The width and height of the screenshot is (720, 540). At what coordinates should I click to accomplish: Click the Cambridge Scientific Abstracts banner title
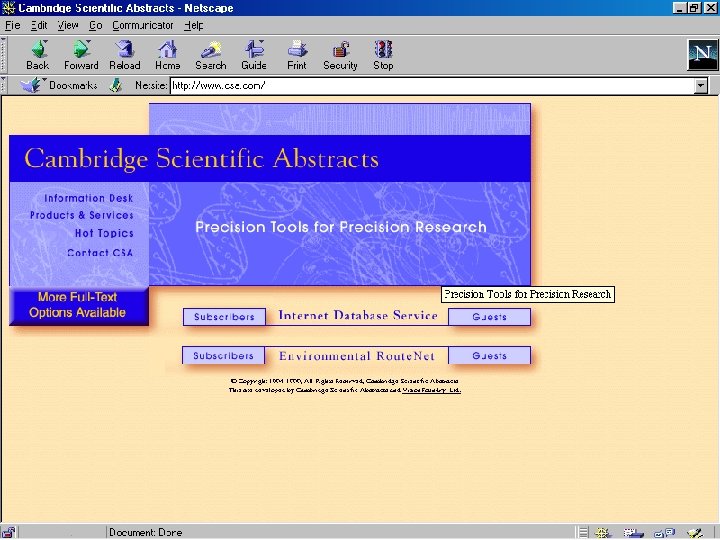pyautogui.click(x=202, y=158)
